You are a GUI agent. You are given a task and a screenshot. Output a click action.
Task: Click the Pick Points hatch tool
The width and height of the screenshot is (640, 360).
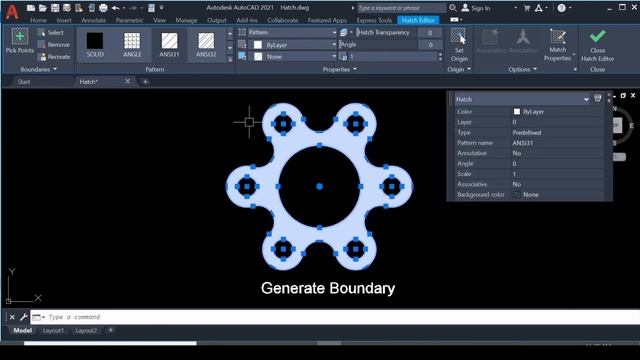20,41
